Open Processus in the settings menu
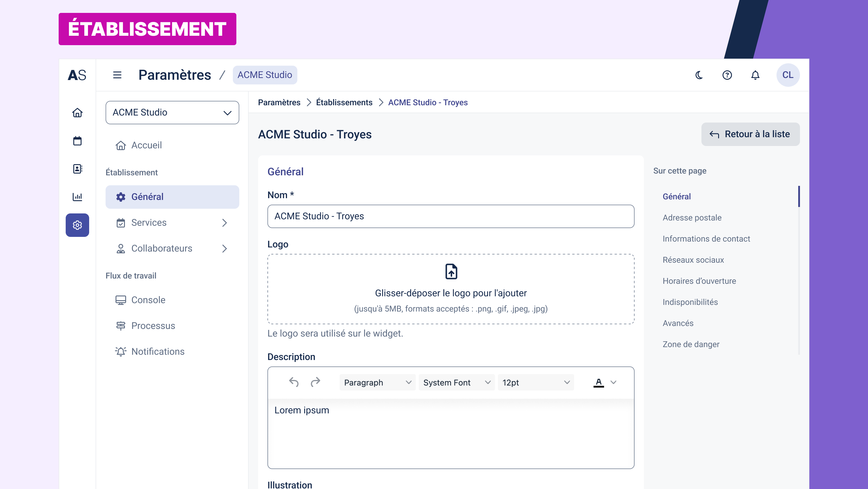The image size is (868, 489). pos(172,326)
